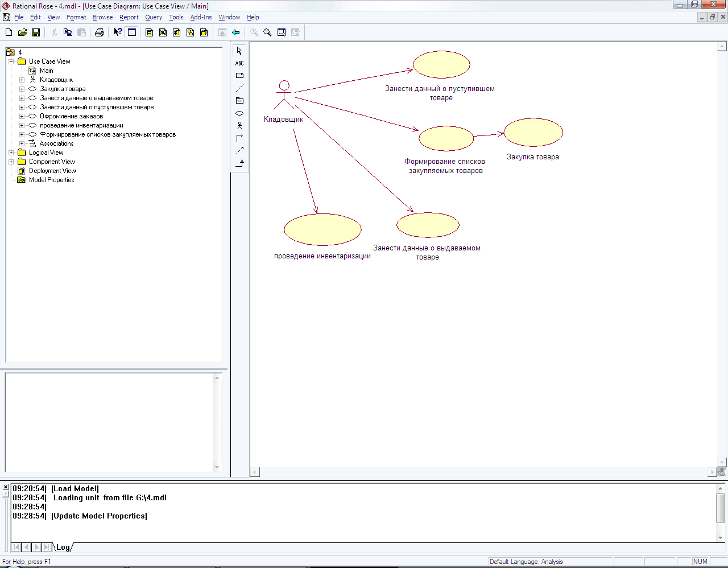Expand the Component View folder

click(11, 162)
